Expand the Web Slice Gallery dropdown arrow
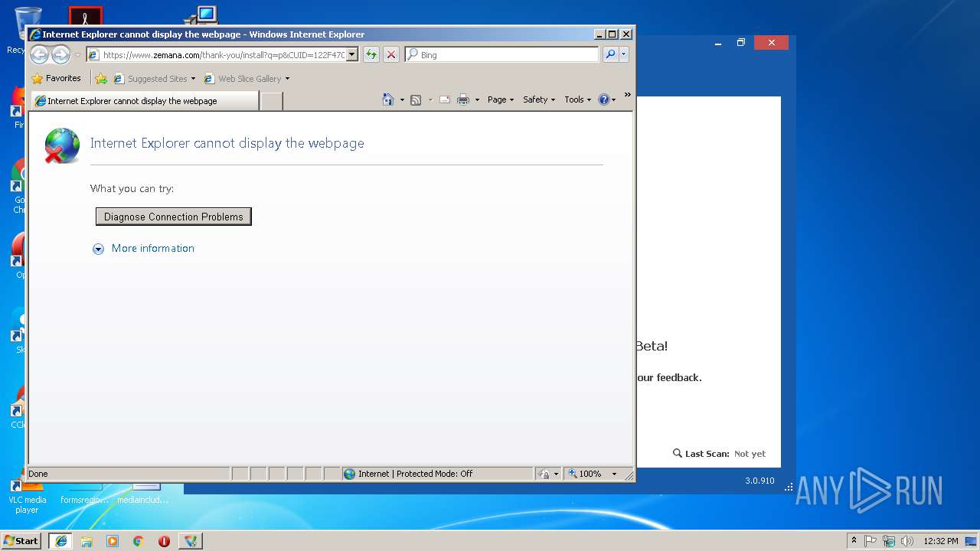 coord(287,78)
